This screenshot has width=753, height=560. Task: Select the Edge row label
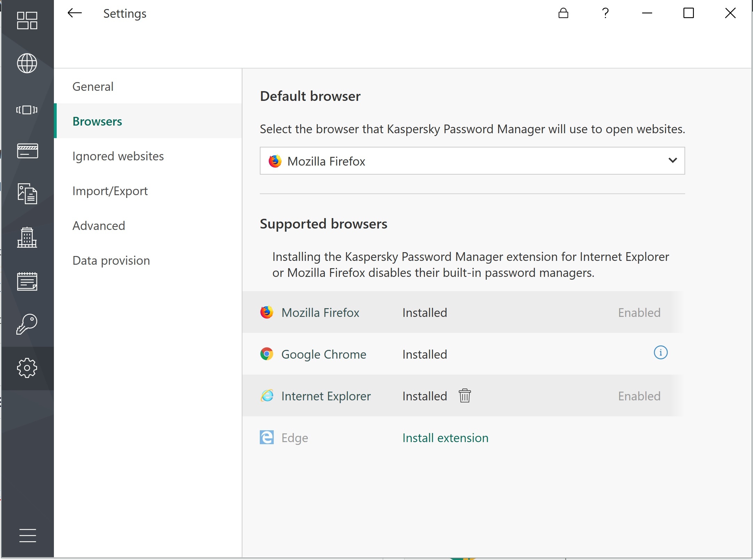tap(295, 438)
